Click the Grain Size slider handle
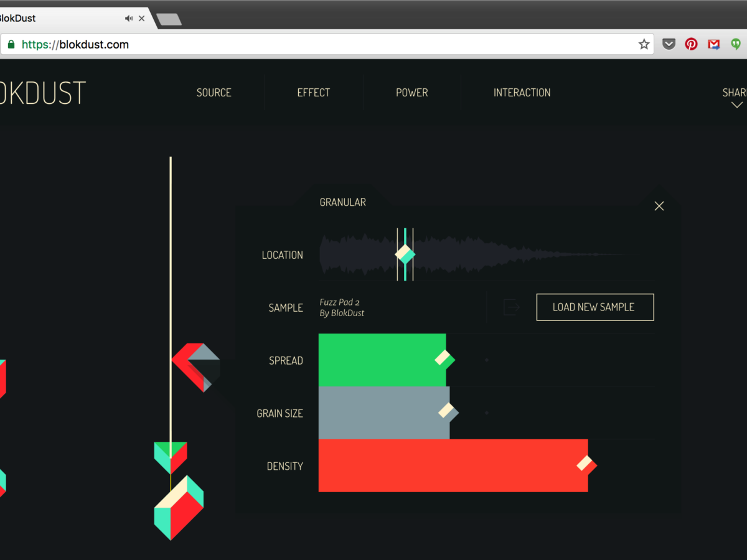Screen dimensions: 747x560 coord(448,411)
